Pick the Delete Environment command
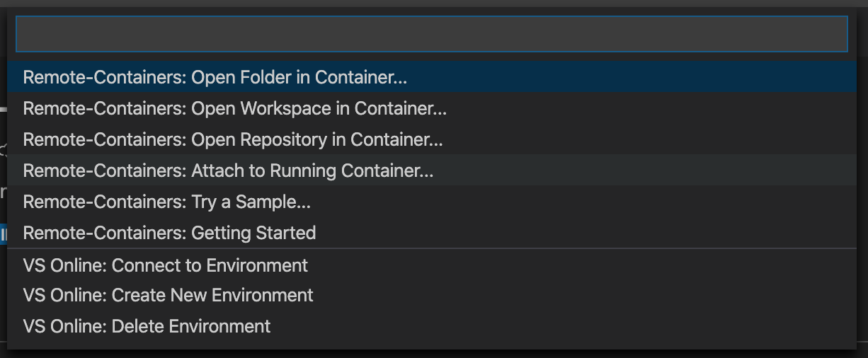 tap(147, 326)
